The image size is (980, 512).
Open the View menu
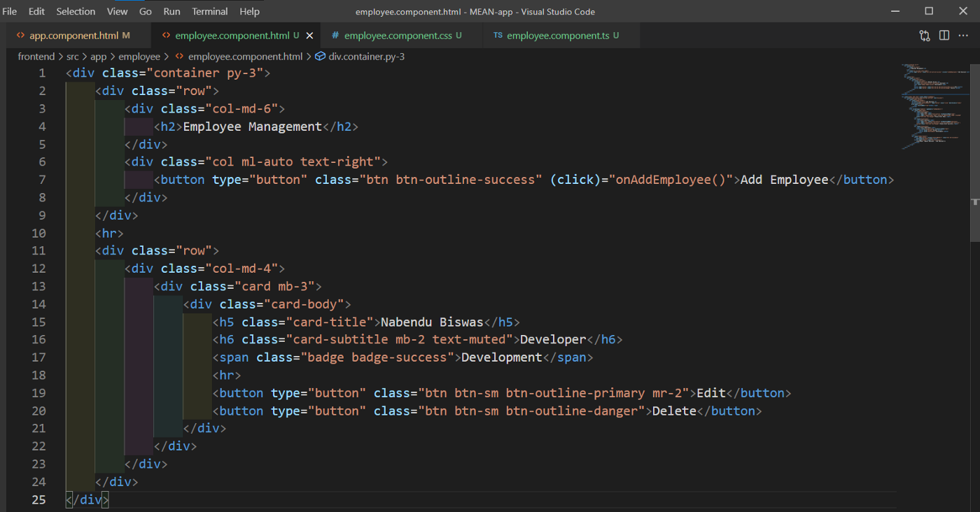[x=118, y=11]
